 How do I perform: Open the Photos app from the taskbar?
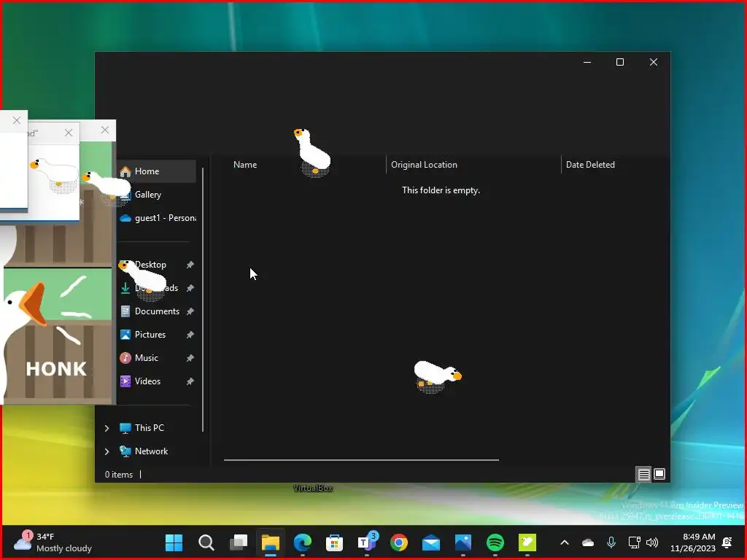pyautogui.click(x=463, y=542)
